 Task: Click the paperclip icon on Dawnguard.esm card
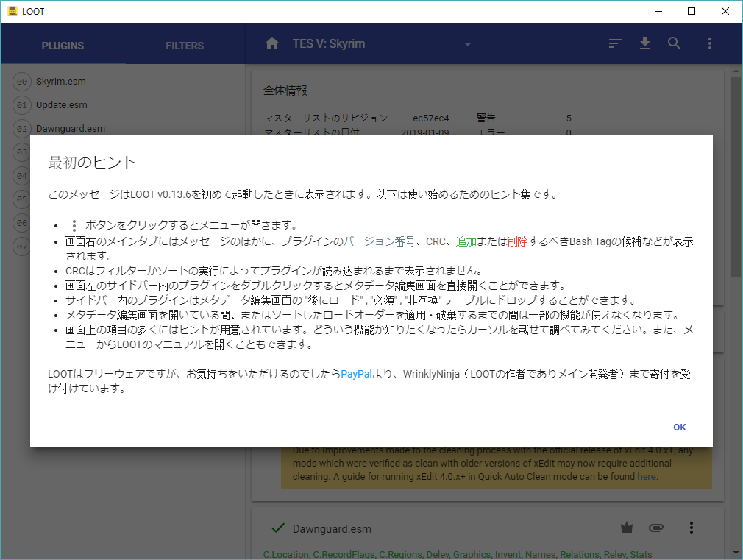tap(655, 528)
